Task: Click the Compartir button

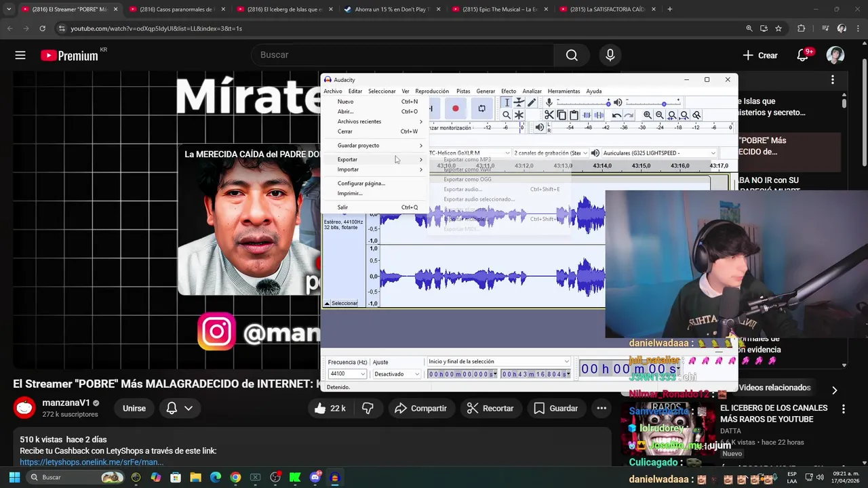Action: pos(421,408)
